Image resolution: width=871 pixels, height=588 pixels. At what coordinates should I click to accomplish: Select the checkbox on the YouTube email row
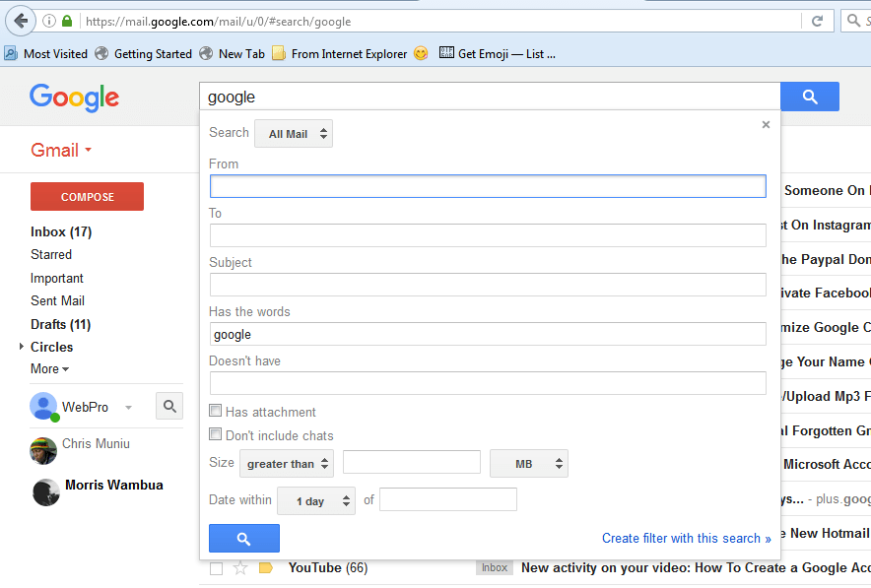(215, 567)
